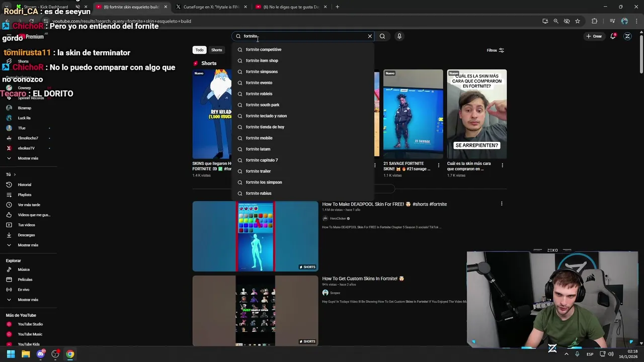Choose suggestion fortnite mobile
The image size is (644, 362).
pyautogui.click(x=303, y=138)
